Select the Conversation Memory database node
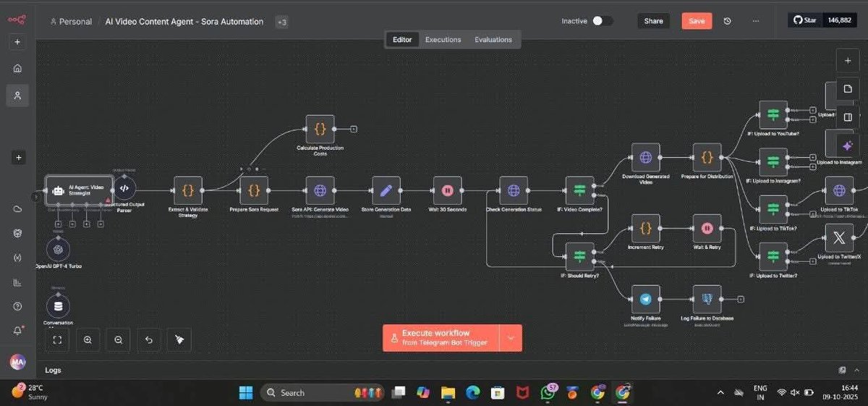Screen dimensions: 868x406 [58, 305]
